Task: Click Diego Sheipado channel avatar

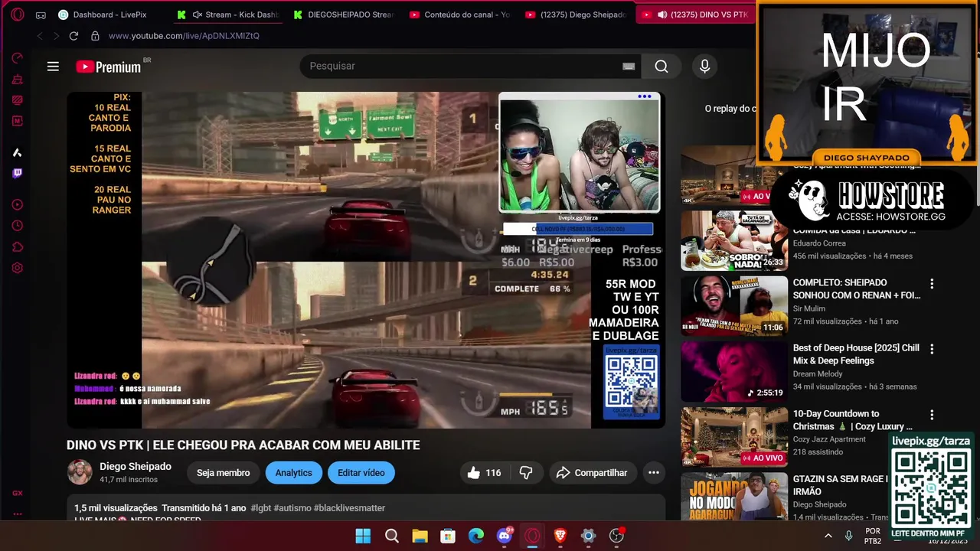Action: point(80,472)
